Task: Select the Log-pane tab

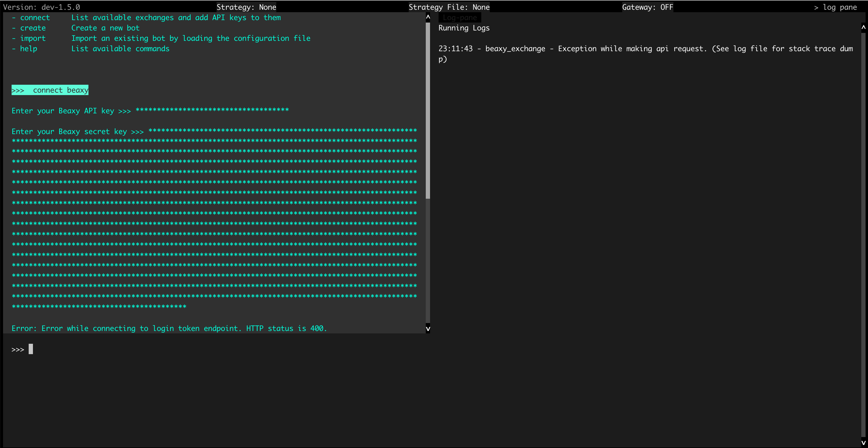Action: [460, 17]
